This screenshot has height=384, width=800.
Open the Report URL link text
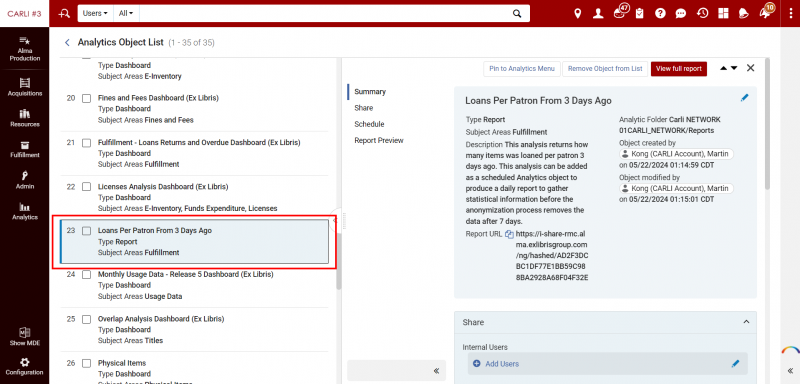552,255
